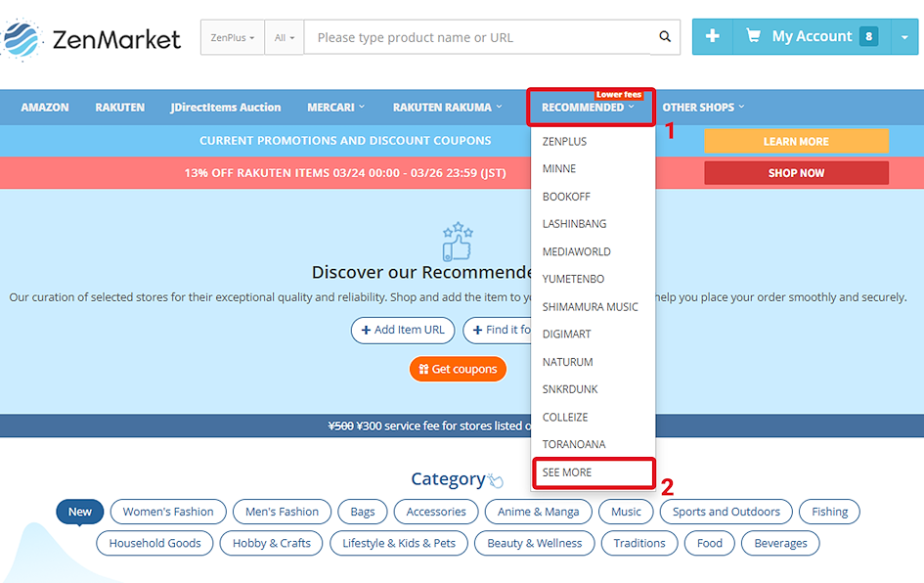The height and width of the screenshot is (583, 924).
Task: Open the AMAZON tab
Action: 45,108
